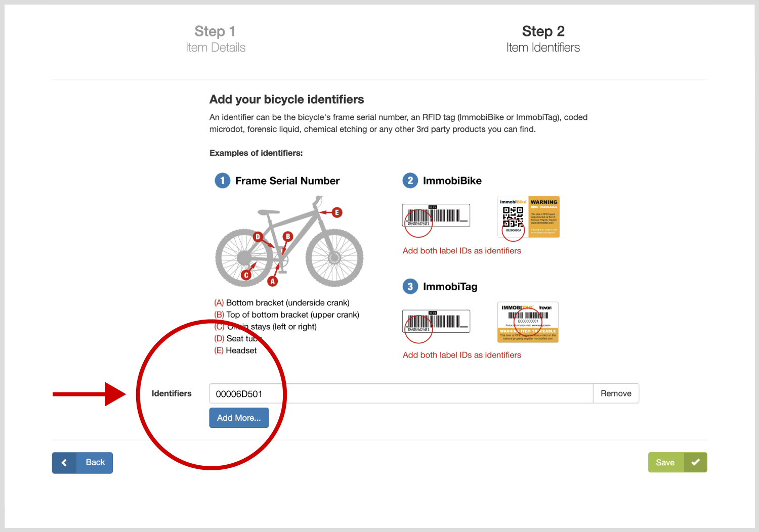Click marker C on the chain stay
Image resolution: width=759 pixels, height=532 pixels.
tap(246, 275)
